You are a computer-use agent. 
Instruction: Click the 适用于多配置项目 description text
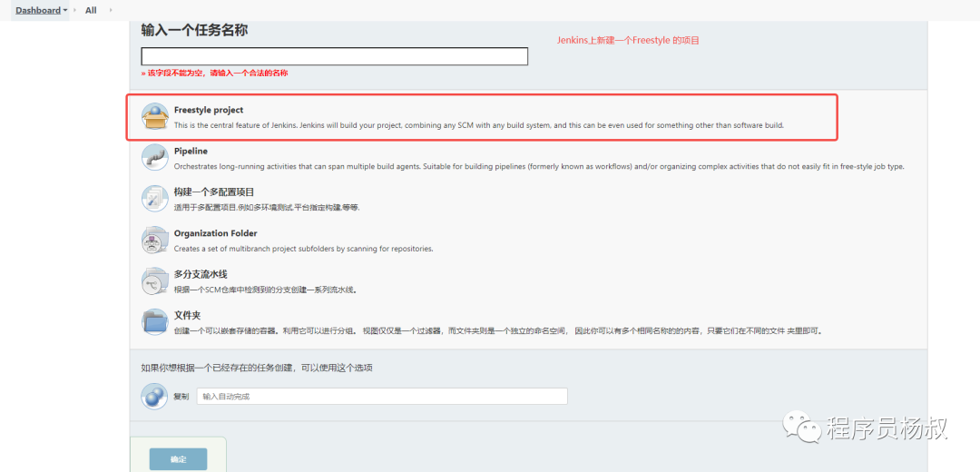pyautogui.click(x=267, y=208)
